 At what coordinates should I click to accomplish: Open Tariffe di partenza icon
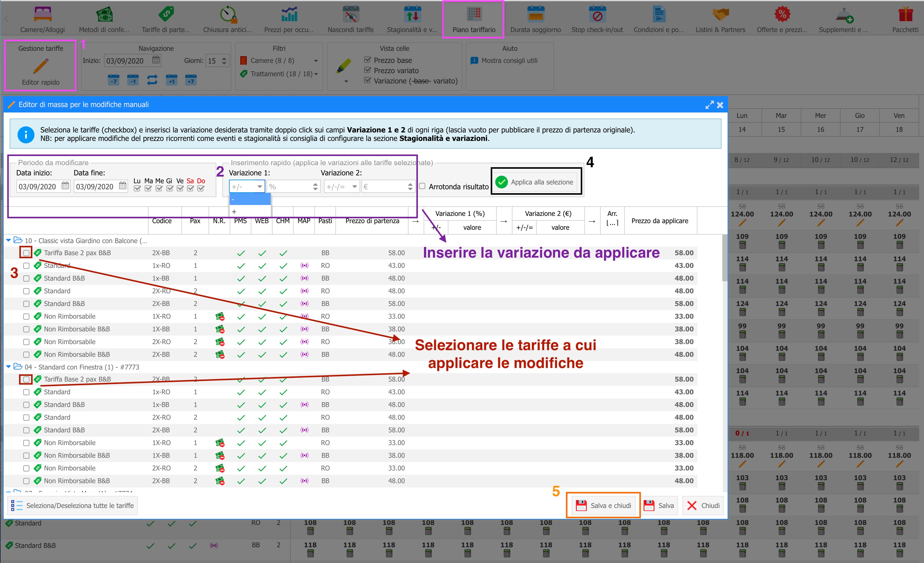pos(165,20)
